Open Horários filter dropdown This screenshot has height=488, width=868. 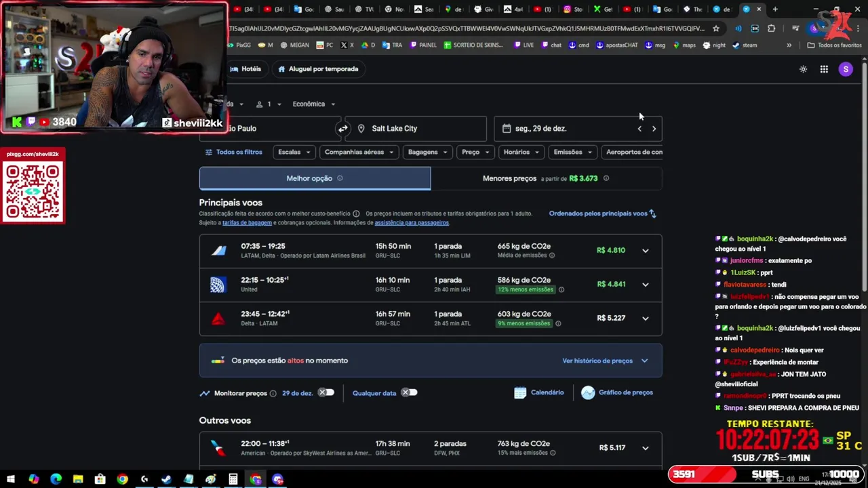pyautogui.click(x=521, y=152)
